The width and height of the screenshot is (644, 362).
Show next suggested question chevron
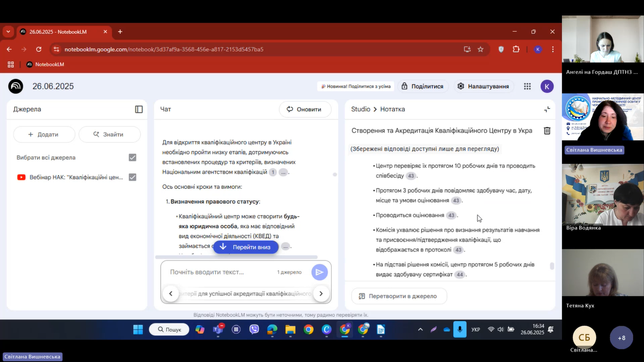coord(321,294)
